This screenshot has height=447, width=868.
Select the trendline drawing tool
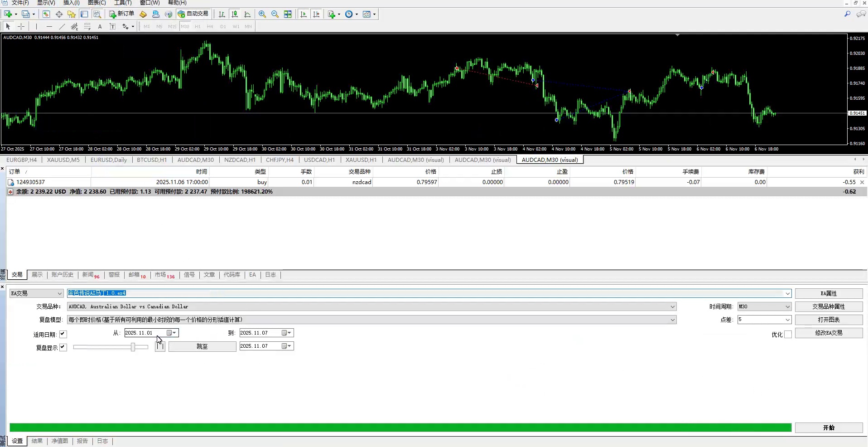point(62,26)
